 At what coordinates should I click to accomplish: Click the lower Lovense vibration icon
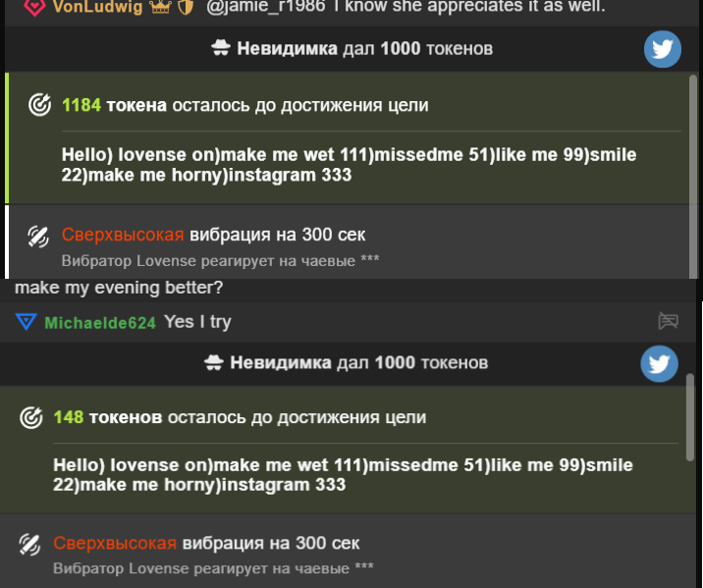[29, 545]
